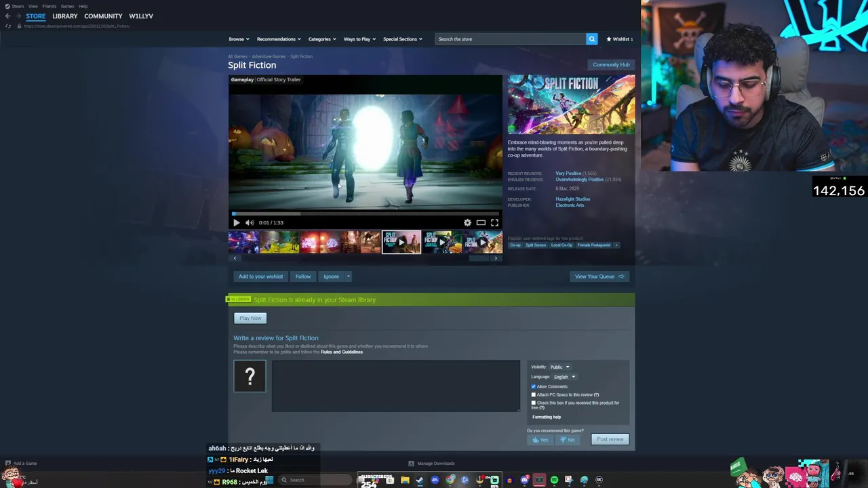This screenshot has width=868, height=488.
Task: Open the Games menu
Action: click(x=67, y=6)
